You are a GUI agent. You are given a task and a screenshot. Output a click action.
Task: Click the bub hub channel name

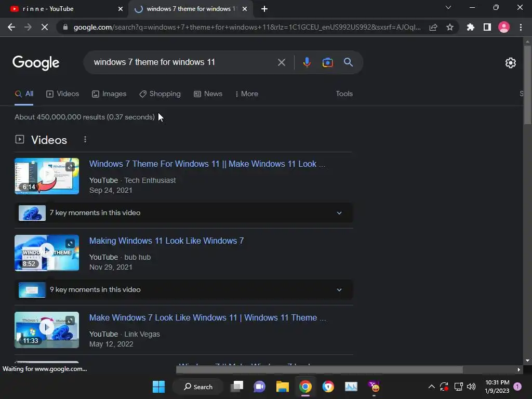pos(137,258)
